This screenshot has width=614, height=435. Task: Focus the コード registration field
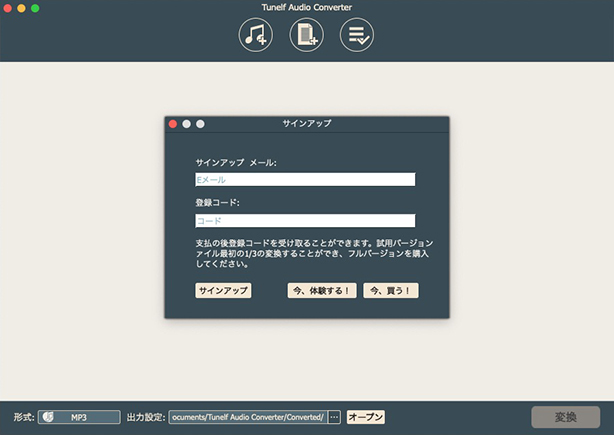coord(305,221)
